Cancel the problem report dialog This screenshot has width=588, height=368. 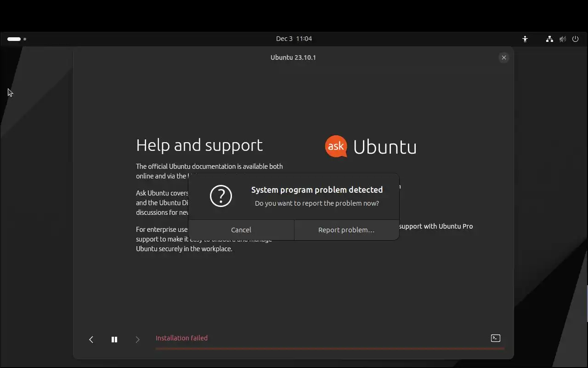point(241,230)
